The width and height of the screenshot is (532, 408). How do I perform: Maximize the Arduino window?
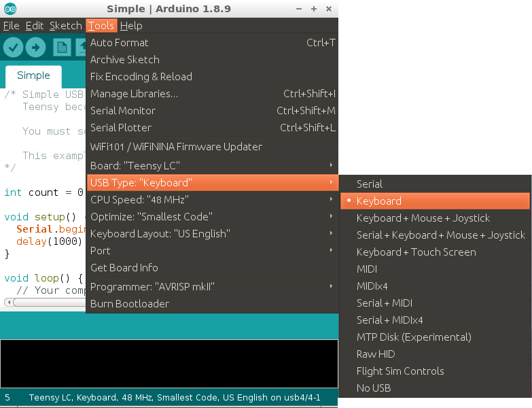point(314,9)
